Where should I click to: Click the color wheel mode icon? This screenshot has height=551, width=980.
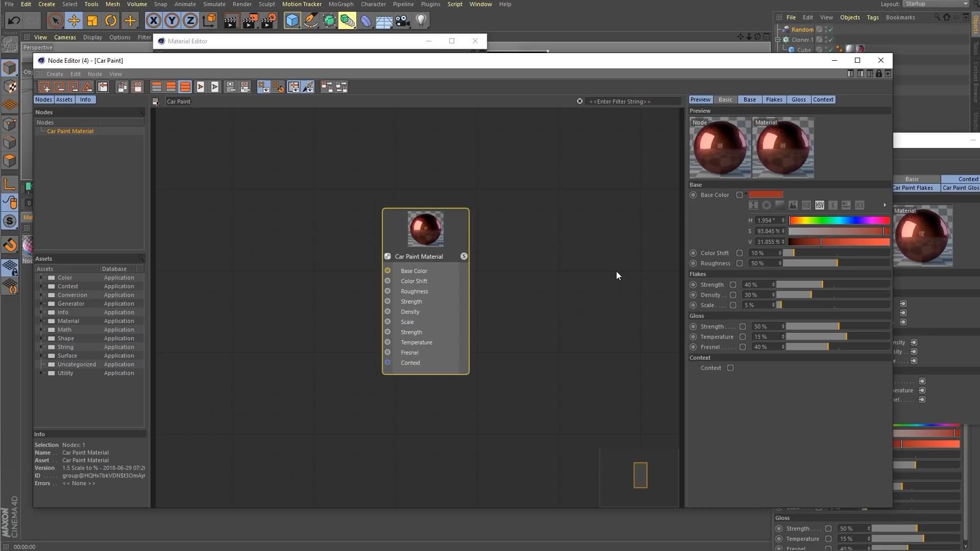pyautogui.click(x=767, y=205)
